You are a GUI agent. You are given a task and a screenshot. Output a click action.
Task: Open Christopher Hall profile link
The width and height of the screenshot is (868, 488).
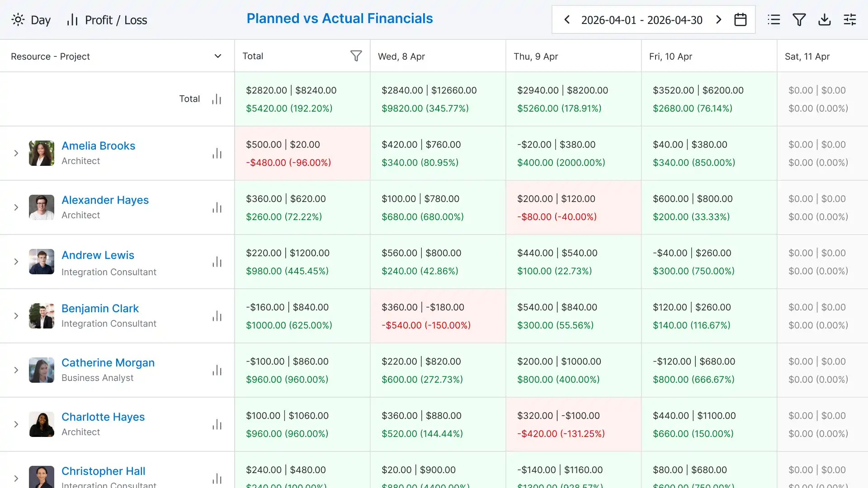pos(103,471)
